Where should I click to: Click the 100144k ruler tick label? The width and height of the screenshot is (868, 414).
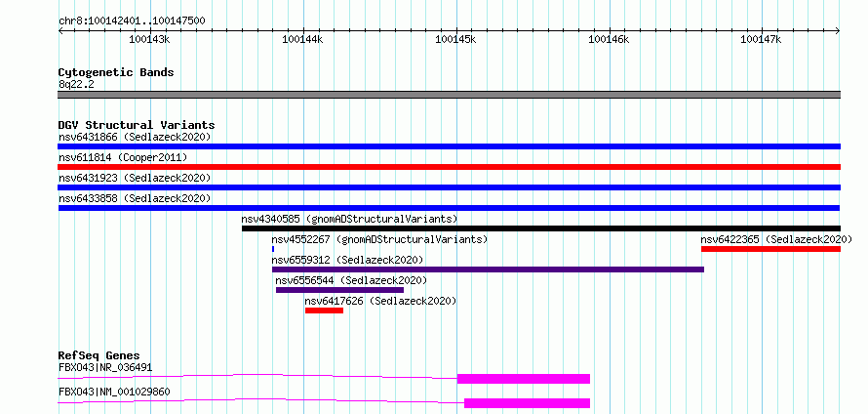[x=302, y=39]
